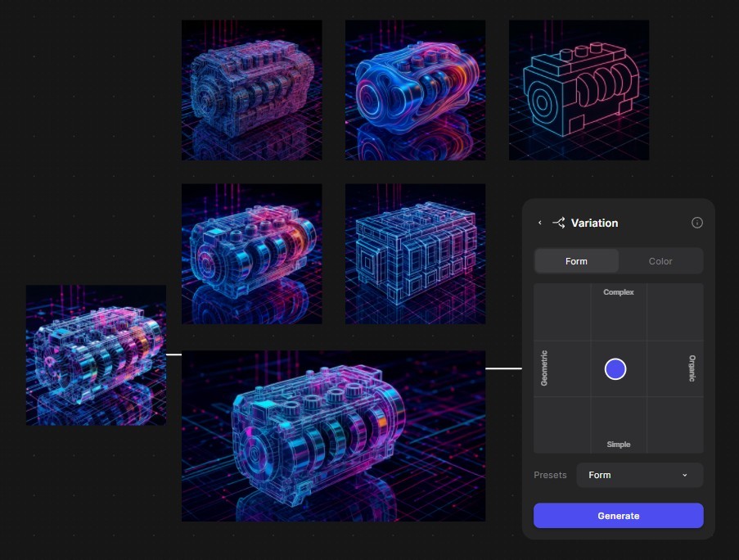
Task: Click the Organic label on the pad
Action: 692,368
